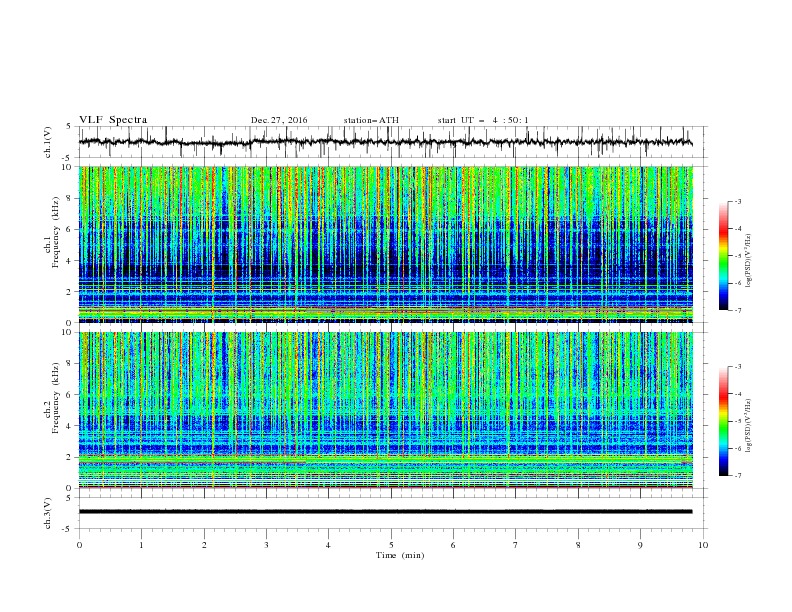
Task: Click the "-7" tick on ch.2 colorbar
Action: [738, 476]
